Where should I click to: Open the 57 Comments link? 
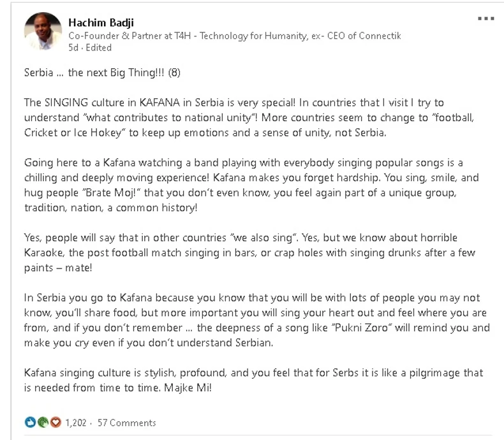pos(126,422)
